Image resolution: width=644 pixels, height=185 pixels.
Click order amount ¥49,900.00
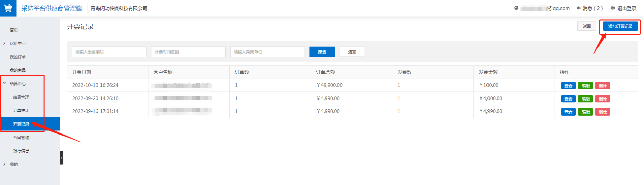tap(329, 85)
